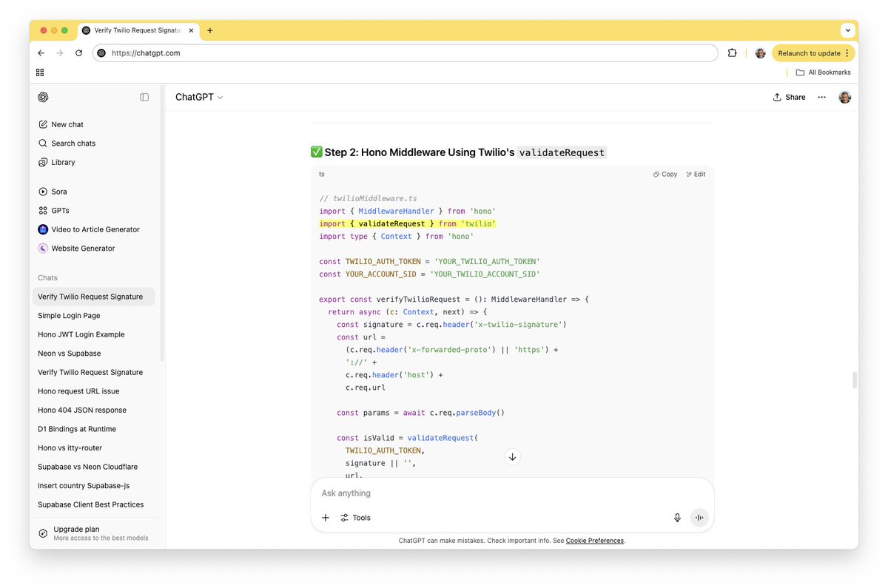Screen dimensions: 888x588
Task: Open All Bookmarks folder
Action: (x=823, y=72)
